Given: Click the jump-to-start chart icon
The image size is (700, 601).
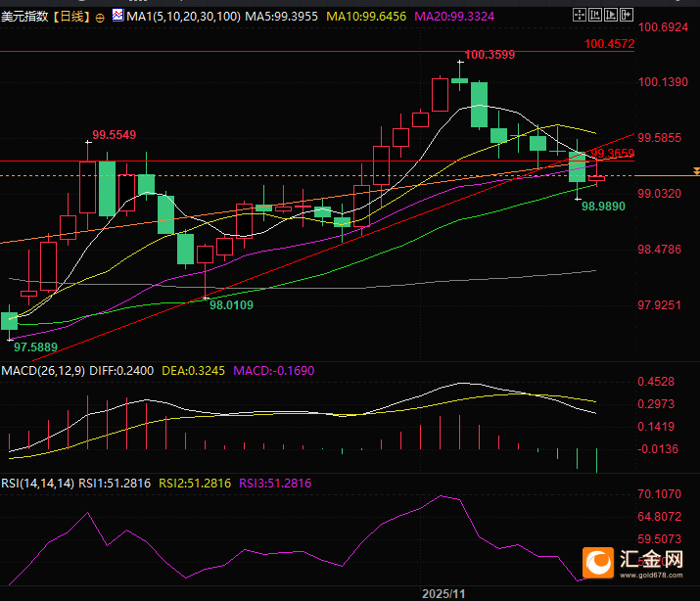Looking at the screenshot, I should pos(594,15).
